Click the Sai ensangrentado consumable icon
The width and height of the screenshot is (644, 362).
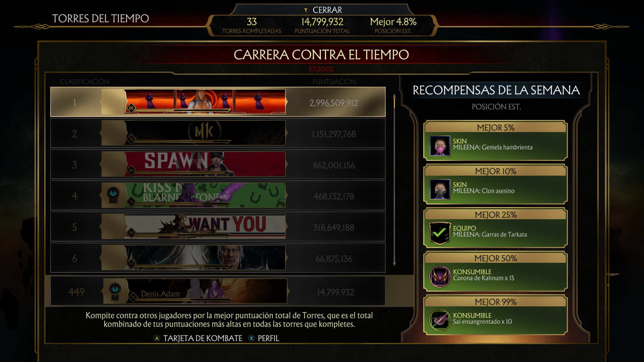(x=440, y=320)
